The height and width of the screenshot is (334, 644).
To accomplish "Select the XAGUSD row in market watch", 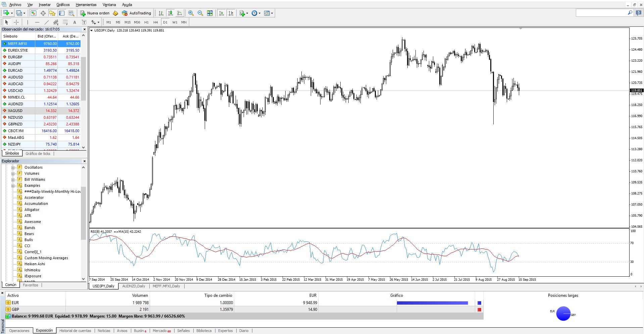I will click(41, 111).
